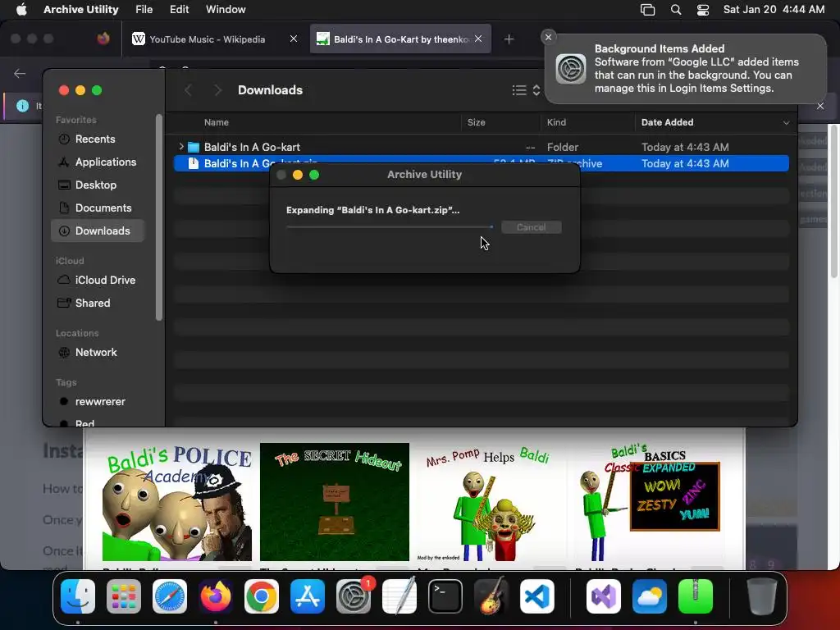
Task: Select Applications in Finder sidebar
Action: point(106,162)
